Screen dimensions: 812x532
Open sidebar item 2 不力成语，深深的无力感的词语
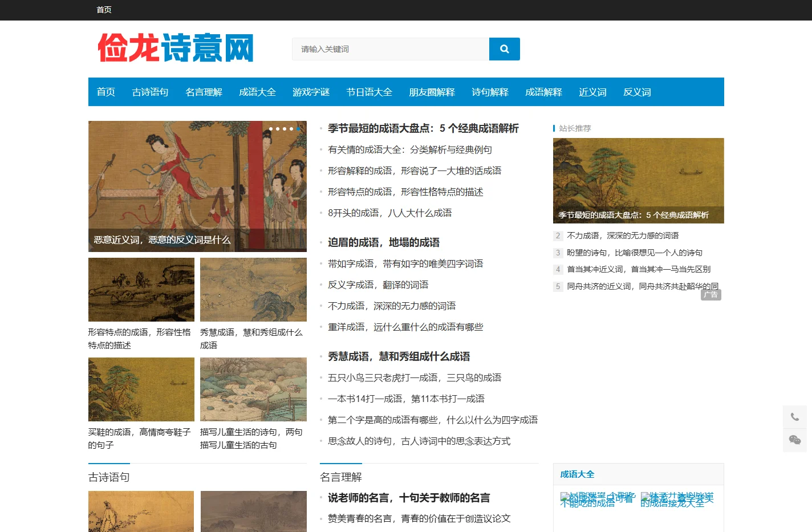[623, 235]
